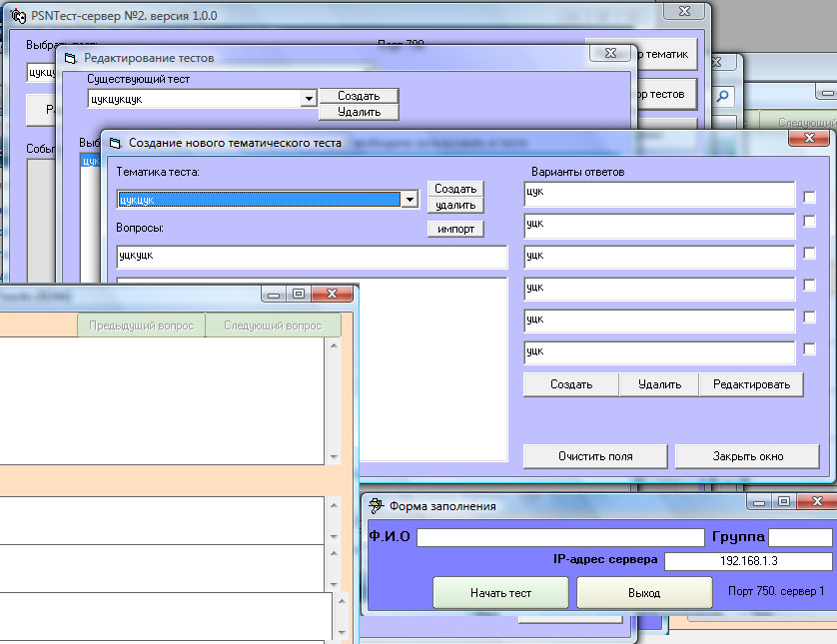Viewport: 837px width, 644px height.
Task: Click the импорт button
Action: pos(455,229)
